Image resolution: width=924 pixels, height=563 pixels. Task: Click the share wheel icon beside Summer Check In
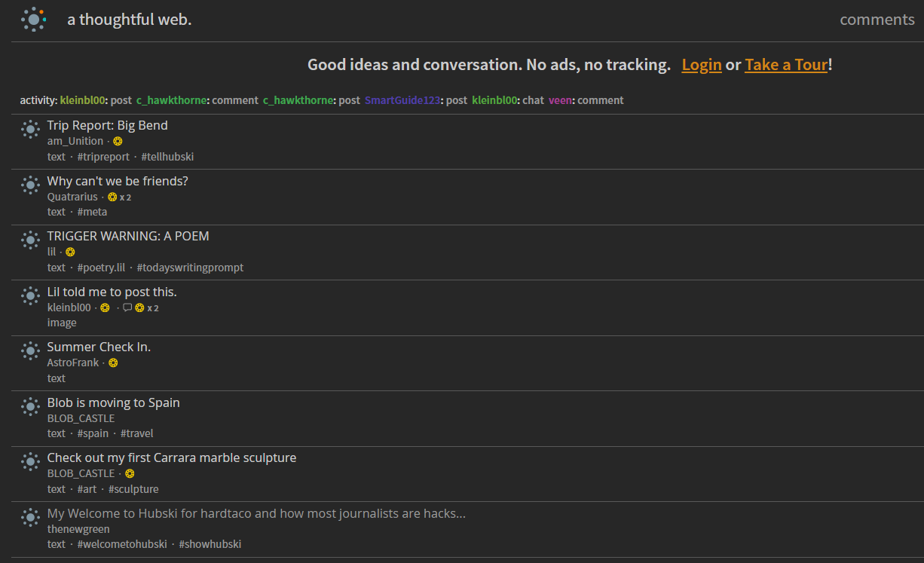[x=30, y=351]
